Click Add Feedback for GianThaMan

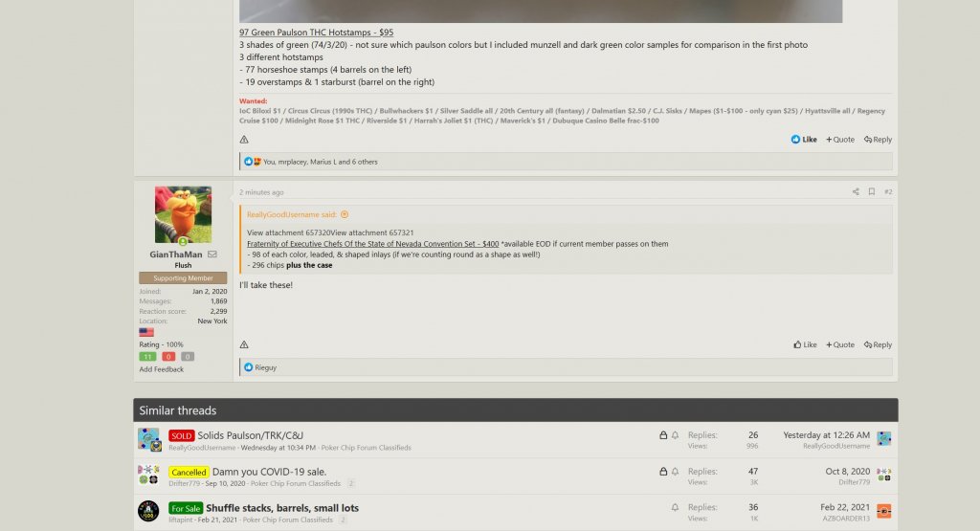pos(161,369)
